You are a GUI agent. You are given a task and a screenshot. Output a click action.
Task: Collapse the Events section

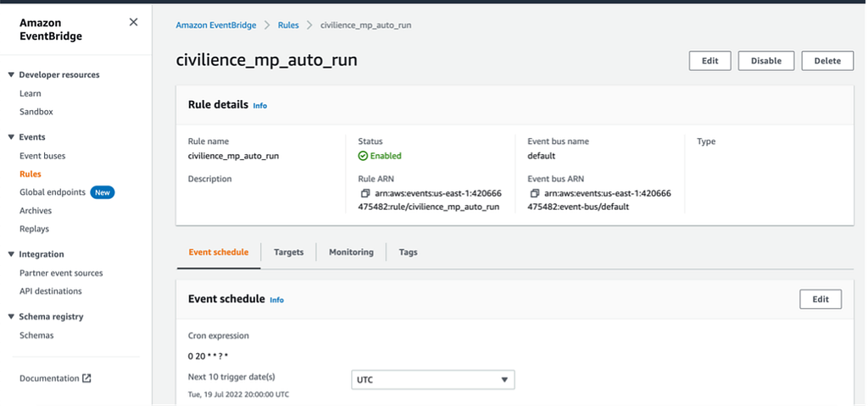(11, 137)
